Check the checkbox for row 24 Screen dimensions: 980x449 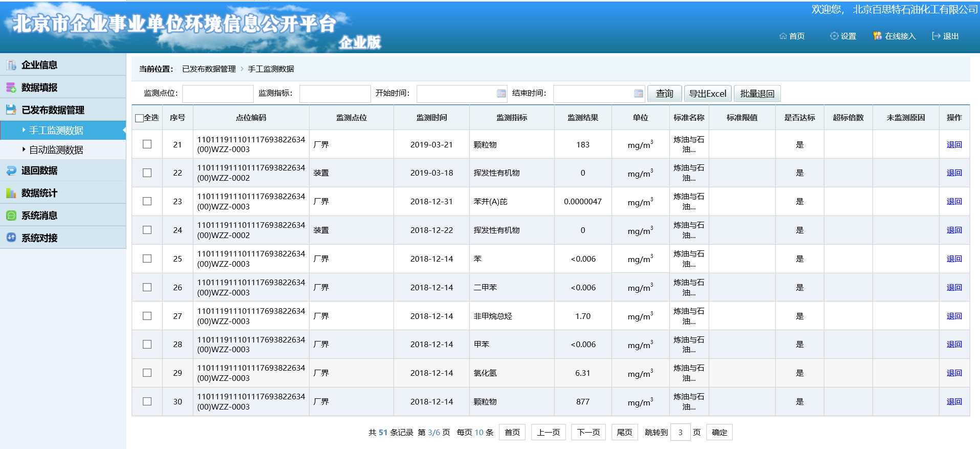click(x=147, y=230)
